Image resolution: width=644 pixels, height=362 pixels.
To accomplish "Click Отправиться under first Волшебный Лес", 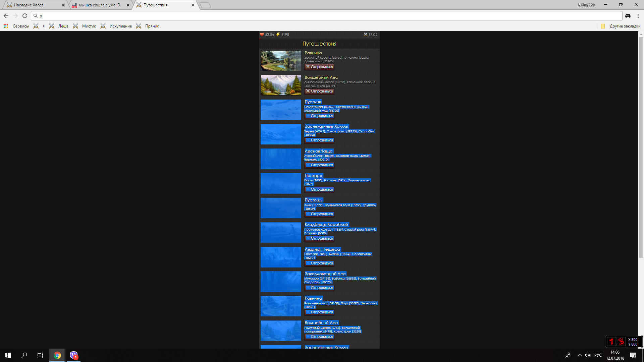I will pyautogui.click(x=319, y=92).
